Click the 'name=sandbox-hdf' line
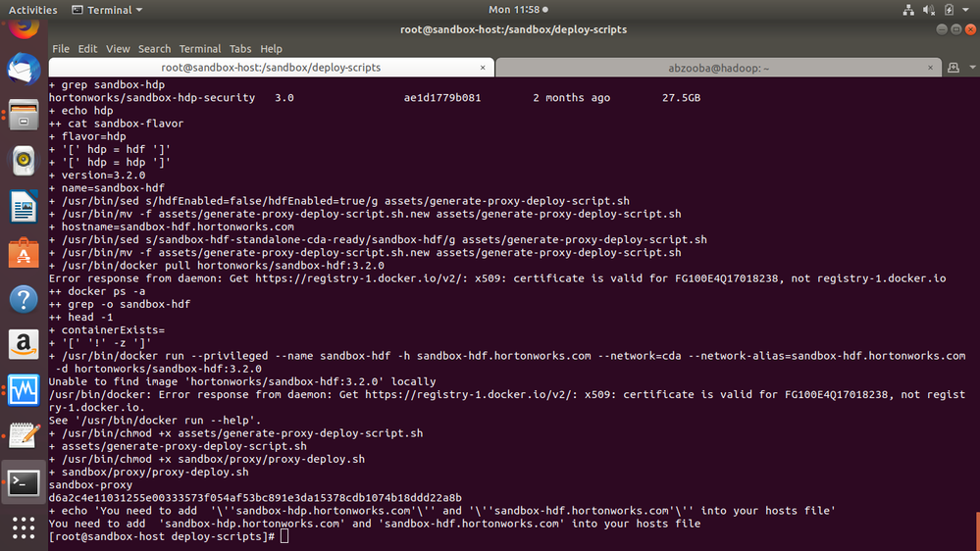This screenshot has height=551, width=980. tap(107, 188)
